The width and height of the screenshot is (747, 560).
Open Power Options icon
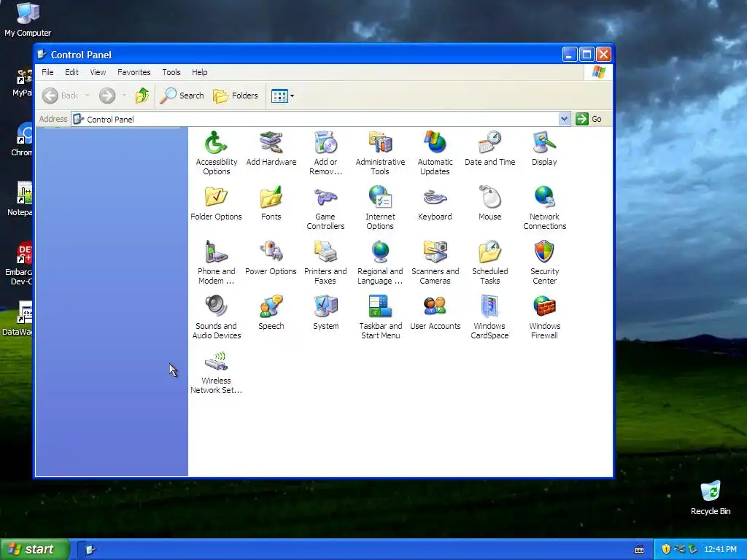271,258
